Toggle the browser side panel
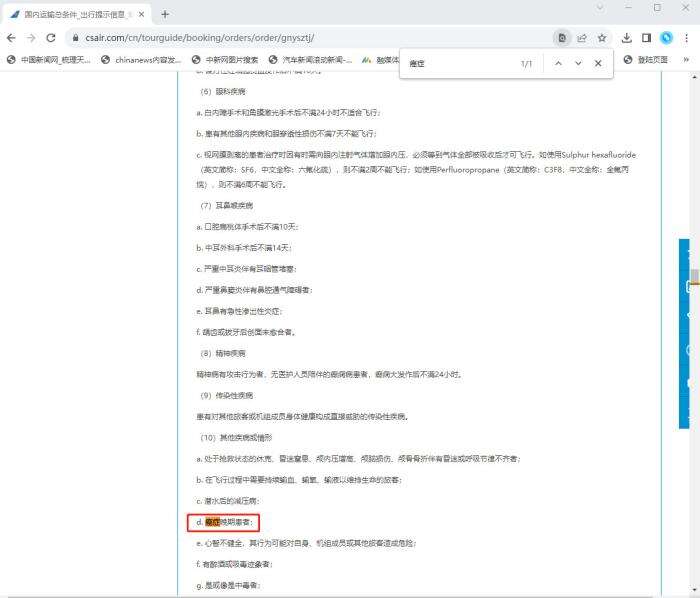The image size is (700, 598). pos(646,38)
